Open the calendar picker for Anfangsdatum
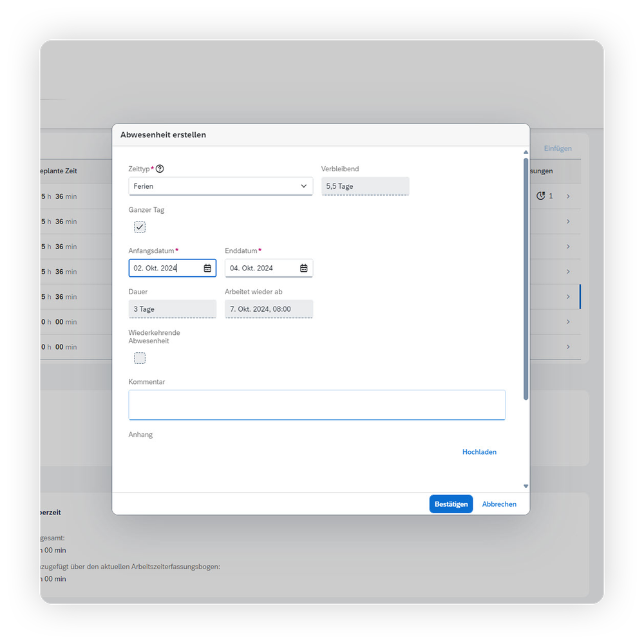644x644 pixels. point(209,267)
